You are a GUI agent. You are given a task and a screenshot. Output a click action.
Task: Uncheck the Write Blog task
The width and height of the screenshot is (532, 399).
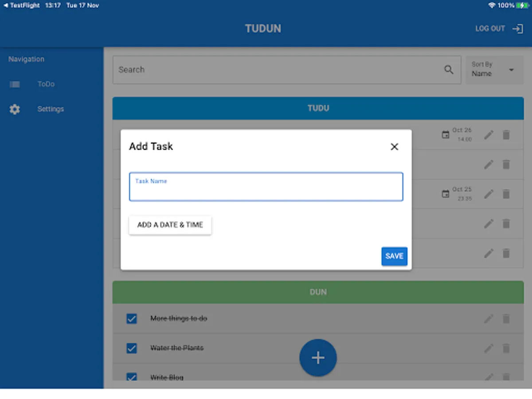[132, 377]
